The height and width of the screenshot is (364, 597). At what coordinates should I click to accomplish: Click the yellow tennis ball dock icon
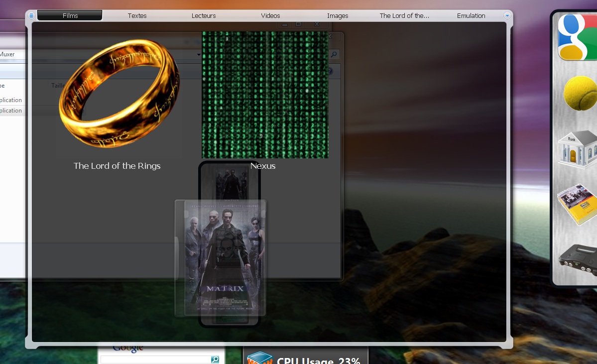[x=580, y=93]
